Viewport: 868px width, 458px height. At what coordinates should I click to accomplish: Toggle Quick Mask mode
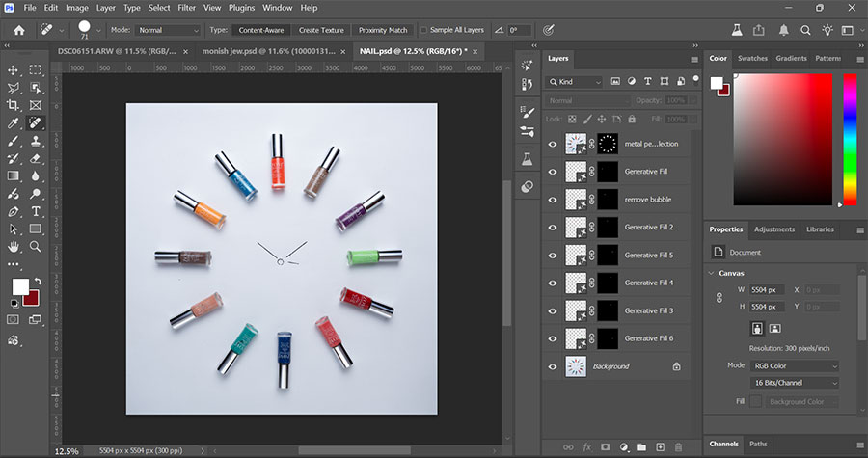coord(13,319)
